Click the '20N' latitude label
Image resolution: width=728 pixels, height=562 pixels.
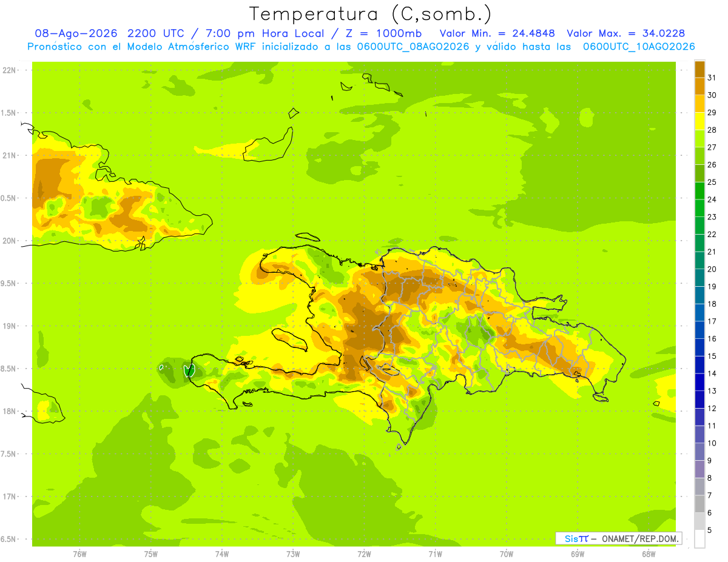[9, 241]
